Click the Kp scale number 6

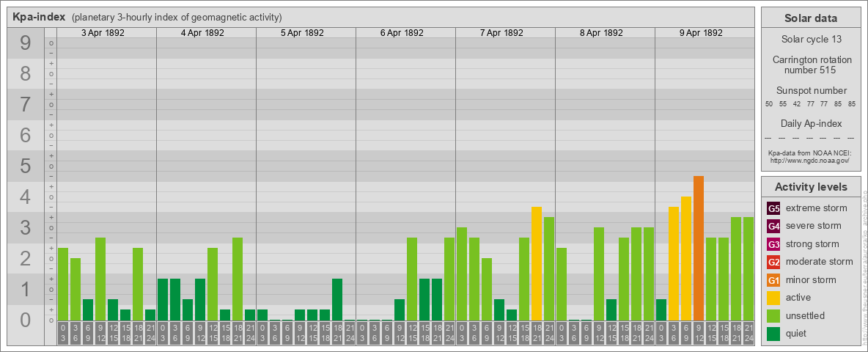point(25,135)
